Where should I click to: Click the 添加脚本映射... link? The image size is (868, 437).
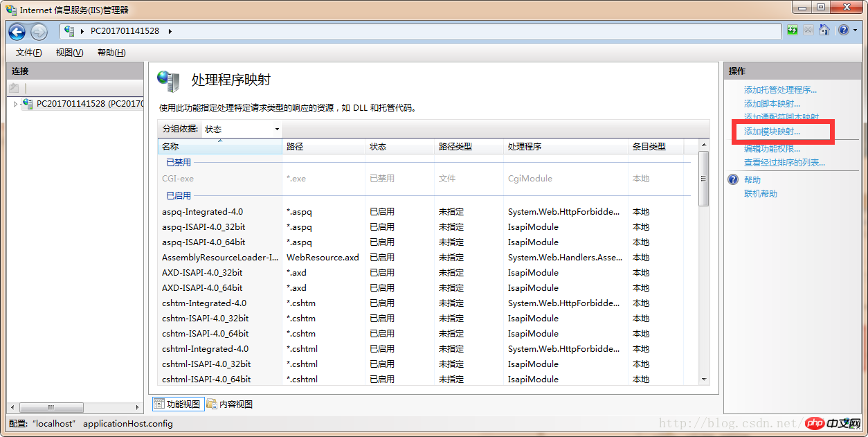click(772, 104)
